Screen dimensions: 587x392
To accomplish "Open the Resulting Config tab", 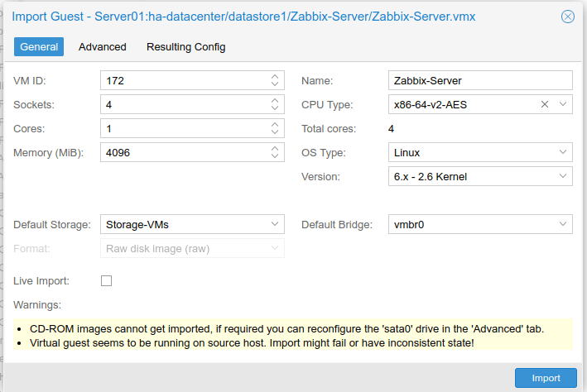I will (x=186, y=47).
